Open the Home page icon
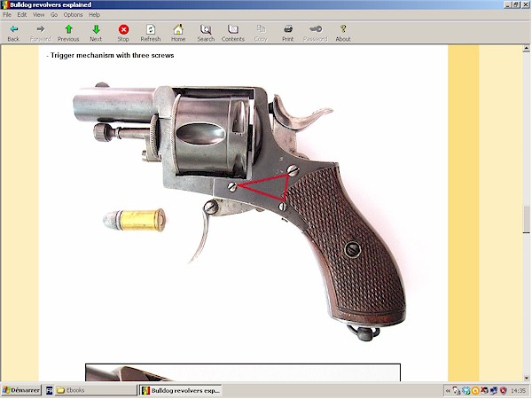Viewport: 532px width, 399px height. click(x=178, y=29)
